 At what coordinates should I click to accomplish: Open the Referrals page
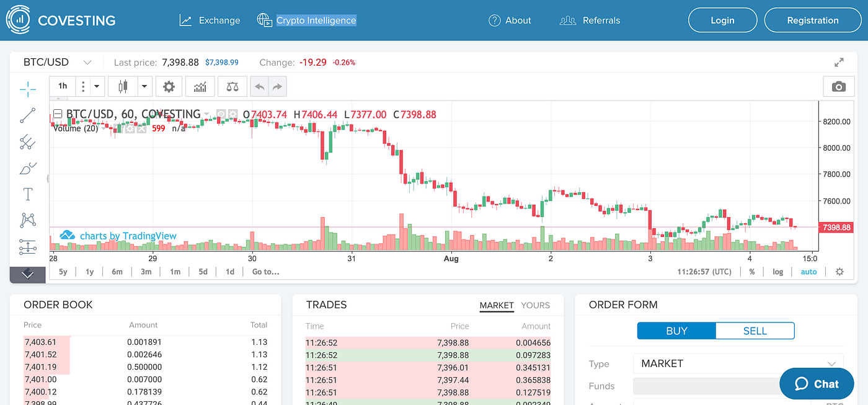pos(601,20)
